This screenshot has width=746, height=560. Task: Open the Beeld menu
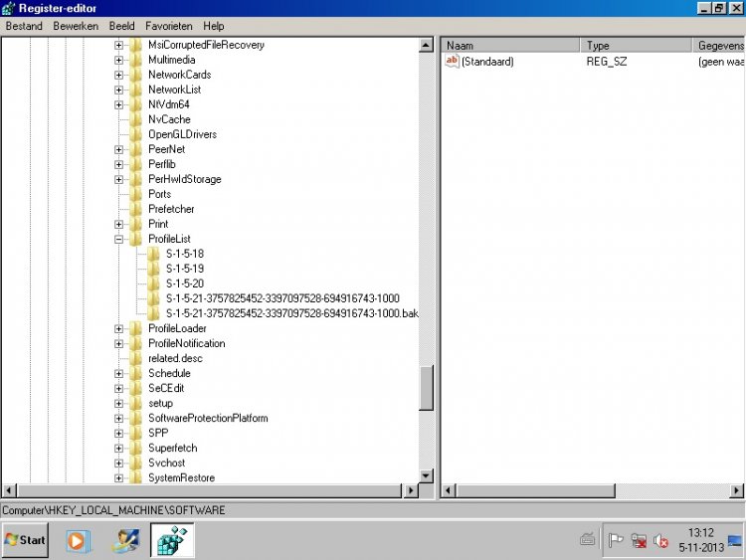[x=121, y=26]
